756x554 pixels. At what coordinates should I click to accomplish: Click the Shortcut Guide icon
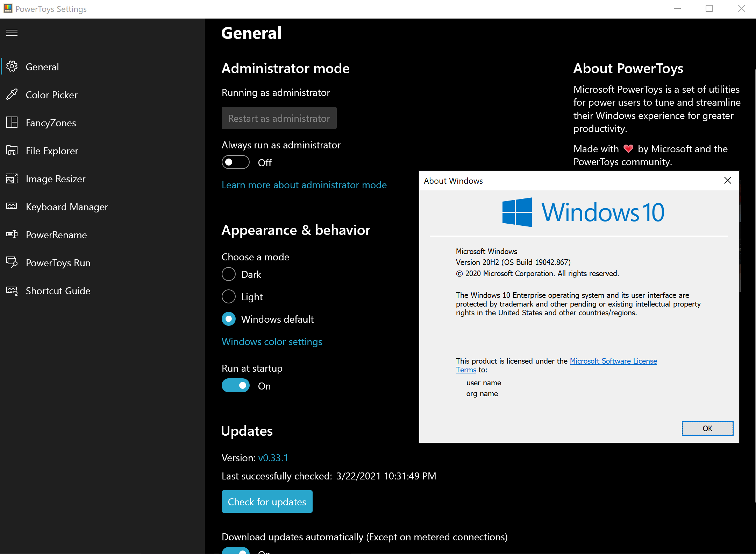(12, 291)
